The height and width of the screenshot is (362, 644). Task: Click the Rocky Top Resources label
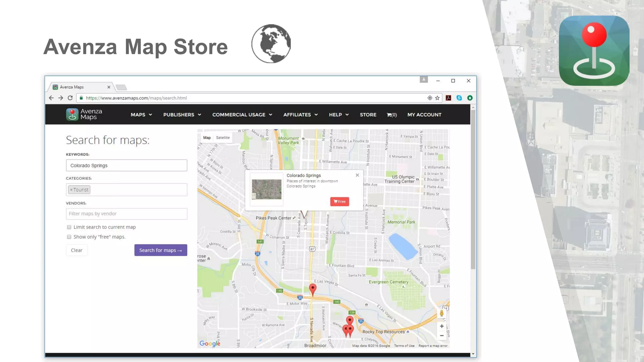pyautogui.click(x=384, y=332)
